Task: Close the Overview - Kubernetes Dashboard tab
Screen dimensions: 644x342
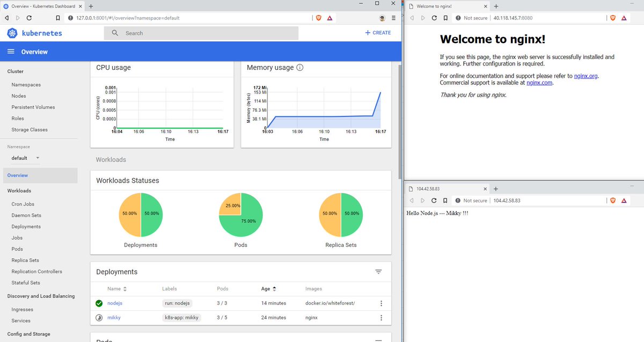Action: click(x=82, y=6)
